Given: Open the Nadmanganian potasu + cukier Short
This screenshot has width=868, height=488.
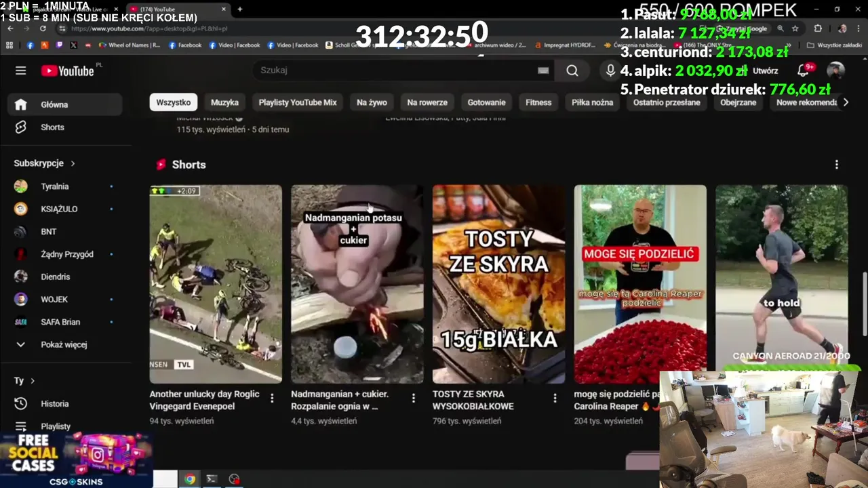Looking at the screenshot, I should point(357,284).
